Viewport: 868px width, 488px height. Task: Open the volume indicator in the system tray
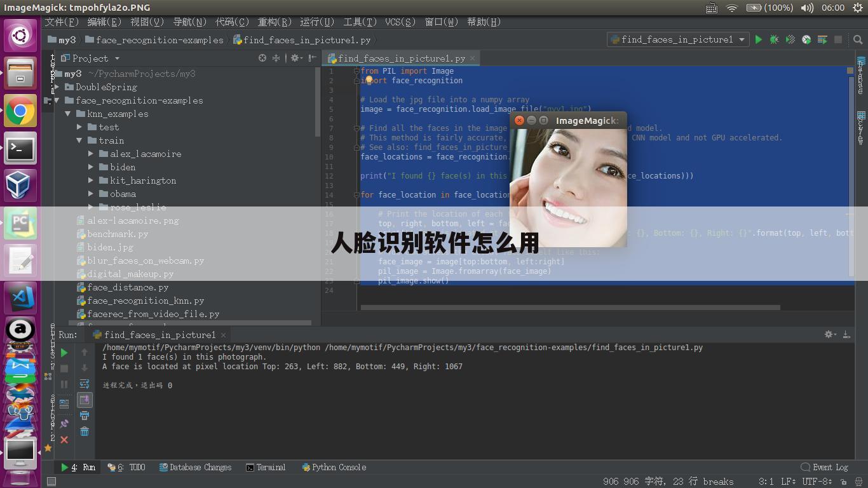807,8
